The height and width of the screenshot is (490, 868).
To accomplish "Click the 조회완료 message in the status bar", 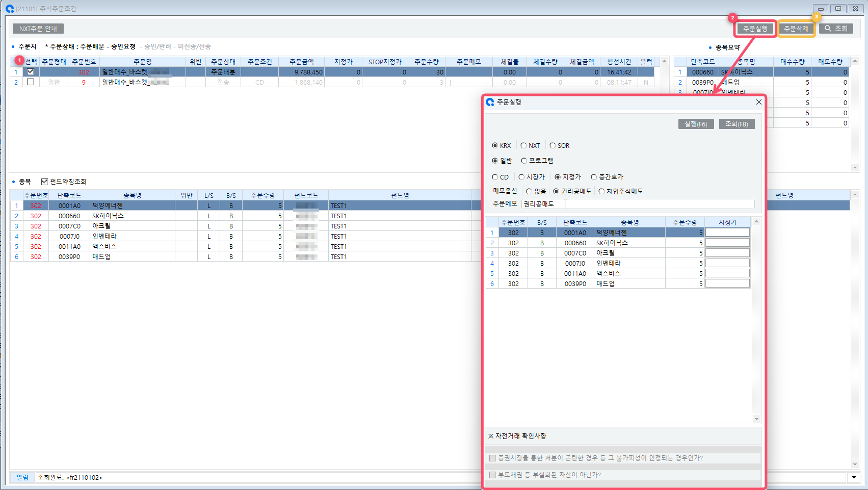I will (x=70, y=477).
